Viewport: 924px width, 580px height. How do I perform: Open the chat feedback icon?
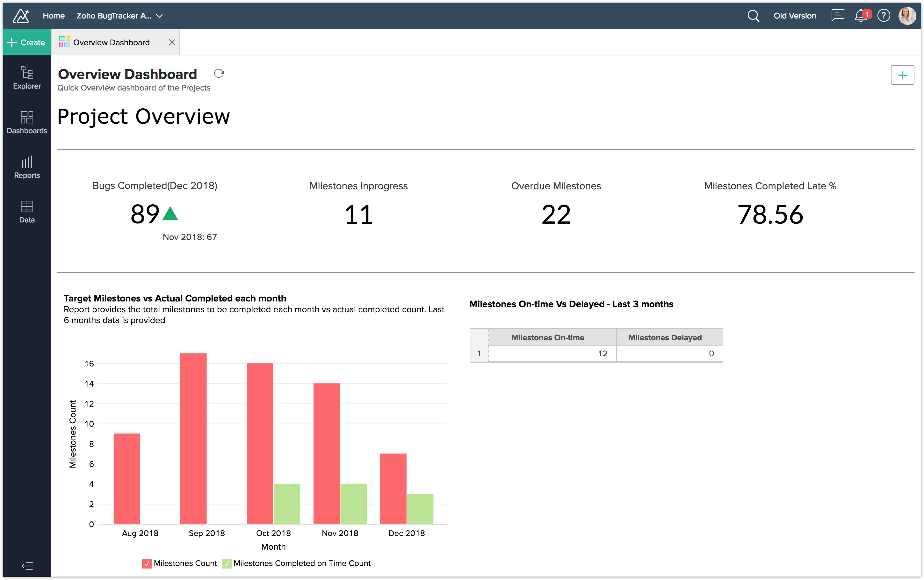837,16
